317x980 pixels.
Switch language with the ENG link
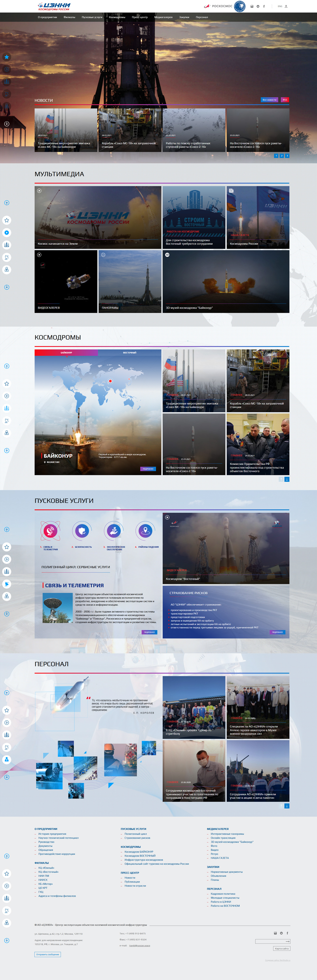click(x=280, y=6)
